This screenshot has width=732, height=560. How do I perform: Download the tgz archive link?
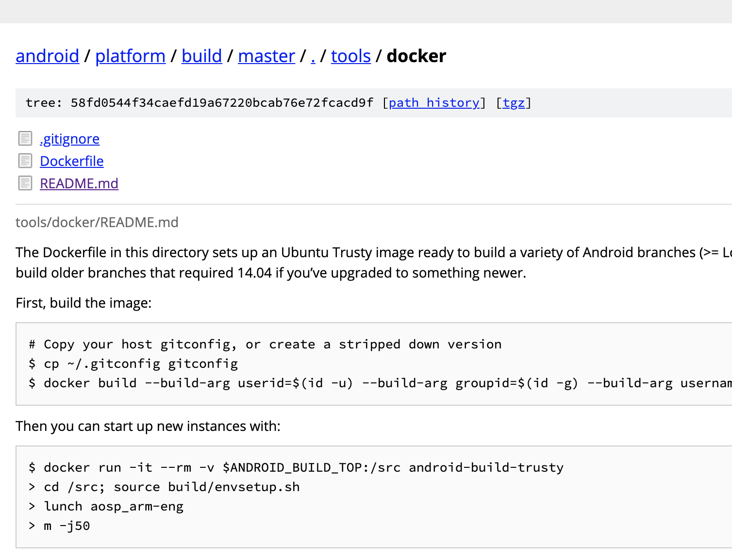[514, 103]
